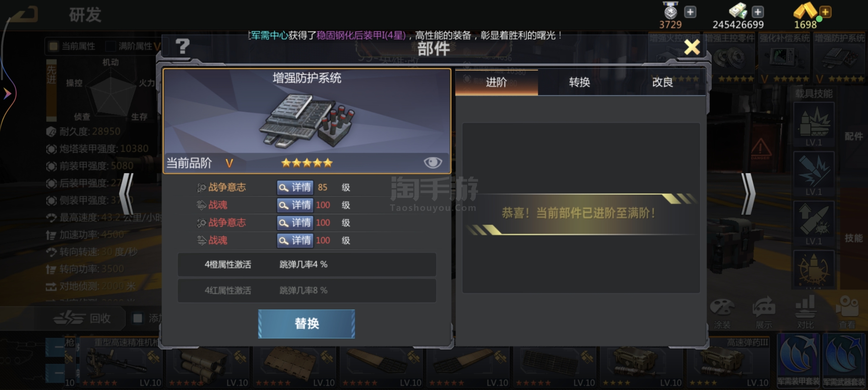This screenshot has height=390, width=868.
Task: Open 详情 for the 85级 战争意志 attribute
Action: tap(295, 187)
